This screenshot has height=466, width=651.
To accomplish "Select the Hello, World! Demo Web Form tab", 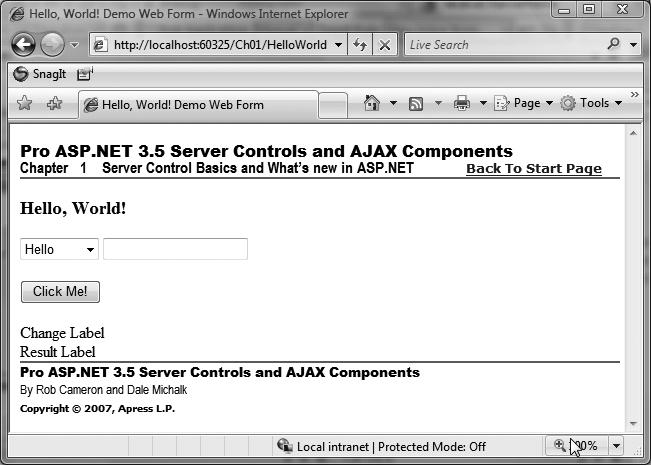I will pyautogui.click(x=198, y=105).
